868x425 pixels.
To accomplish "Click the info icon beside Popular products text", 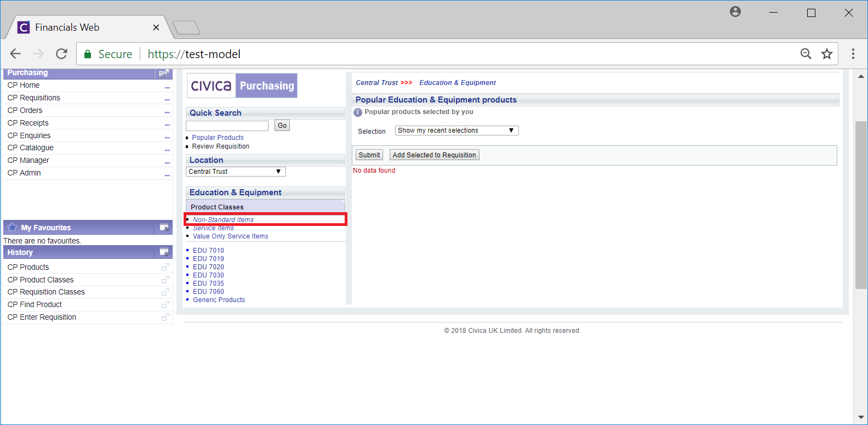I will point(358,112).
